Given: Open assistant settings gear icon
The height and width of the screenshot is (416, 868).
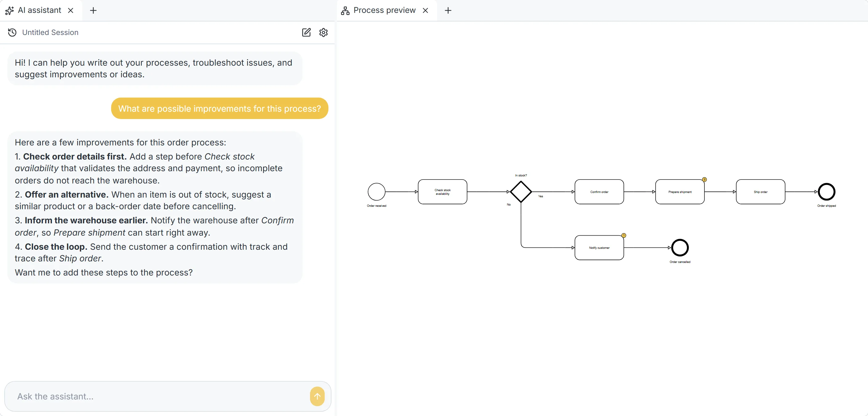Looking at the screenshot, I should [x=324, y=32].
